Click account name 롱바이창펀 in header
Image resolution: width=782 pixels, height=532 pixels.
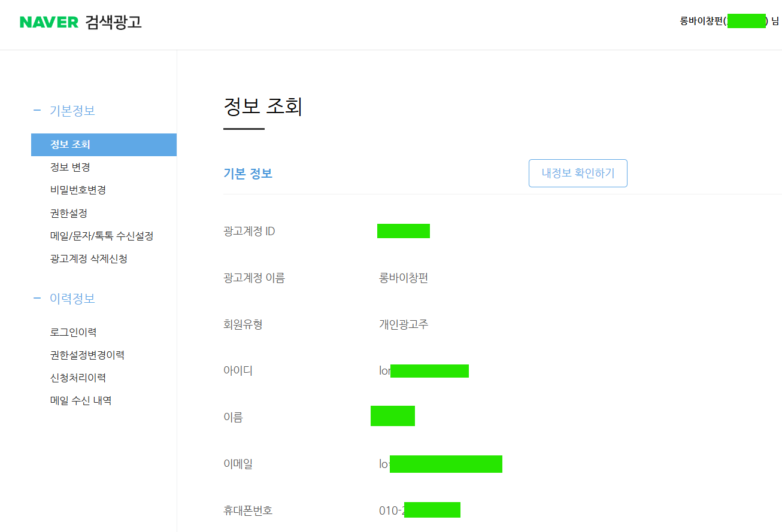tap(702, 21)
